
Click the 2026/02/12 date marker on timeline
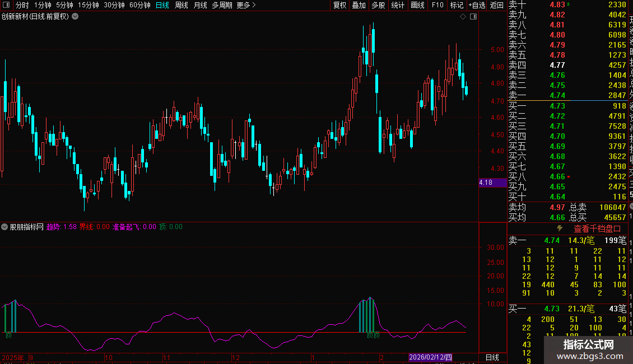pos(430,357)
